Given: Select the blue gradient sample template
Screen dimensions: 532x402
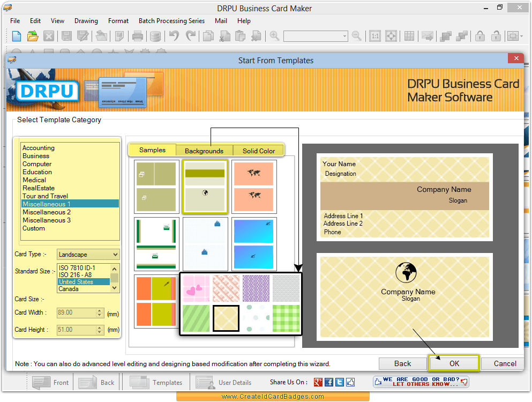Looking at the screenshot, I should coord(254,244).
